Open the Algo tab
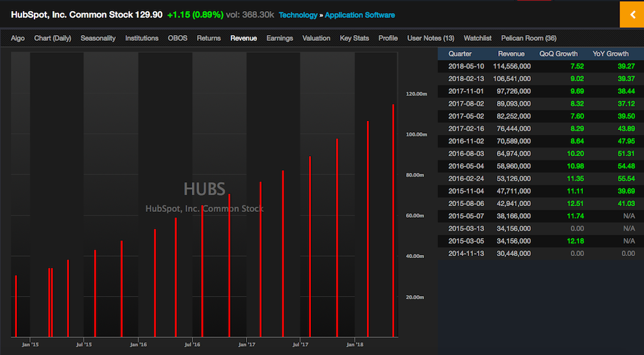 pos(18,38)
